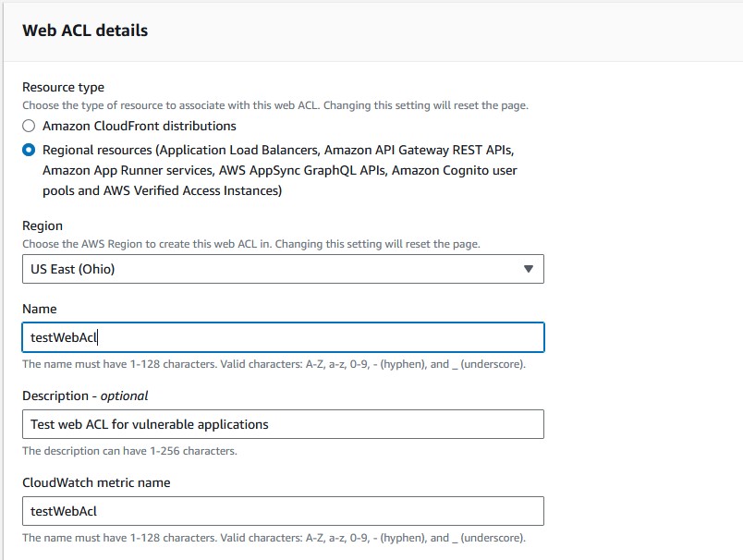Click the 'Description - optional' label
The width and height of the screenshot is (743, 560).
85,396
